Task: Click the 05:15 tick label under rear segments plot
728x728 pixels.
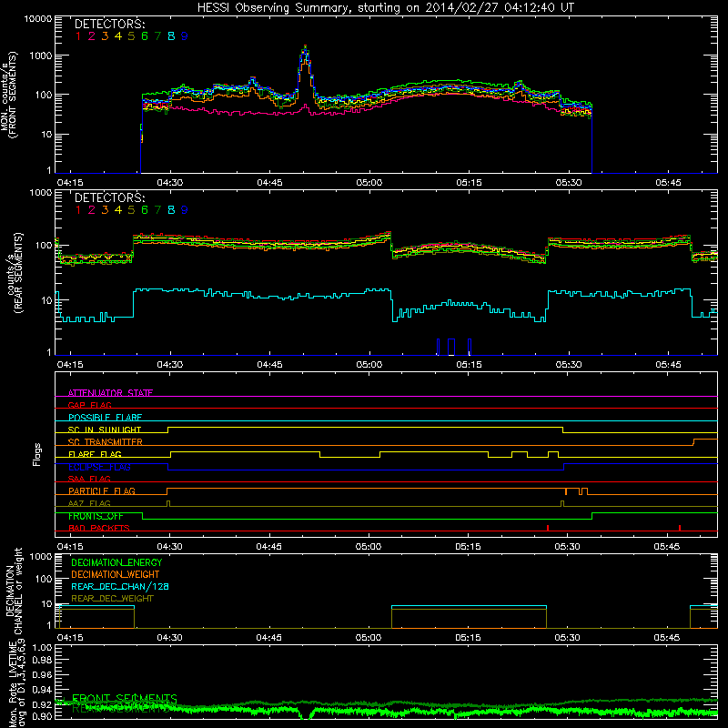Action: (469, 365)
